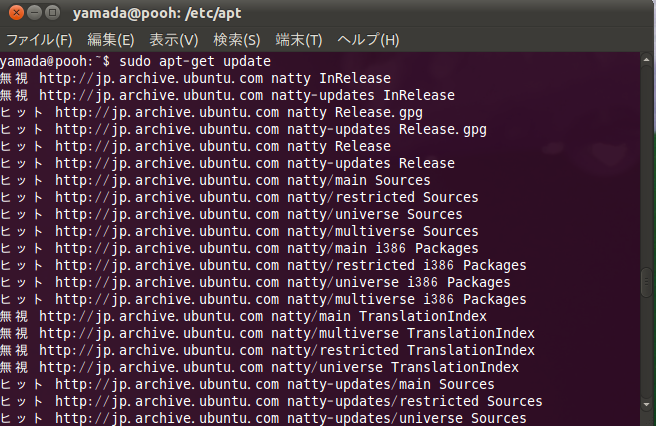The width and height of the screenshot is (656, 426).
Task: Open the 表示(V) menu
Action: [x=174, y=40]
